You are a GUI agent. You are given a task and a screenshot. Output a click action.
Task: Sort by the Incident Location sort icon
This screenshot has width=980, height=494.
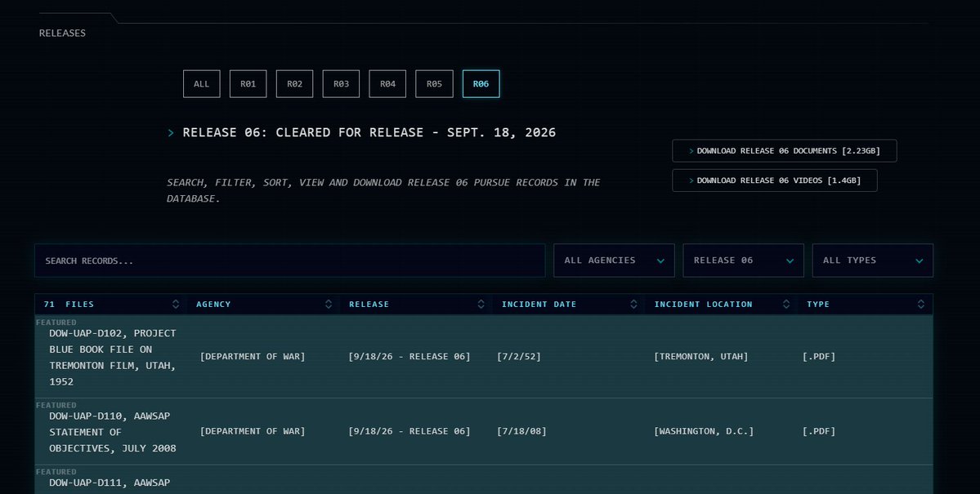(785, 304)
